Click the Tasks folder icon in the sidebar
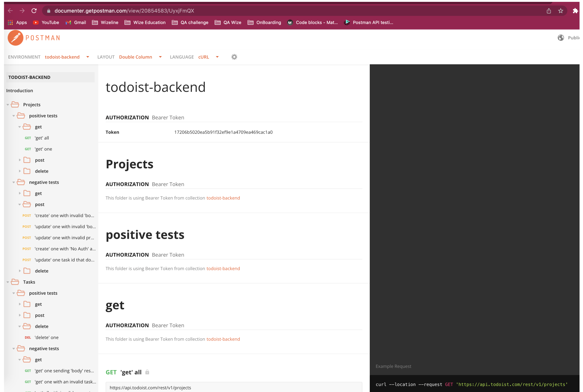Image resolution: width=583 pixels, height=392 pixels. tap(15, 282)
